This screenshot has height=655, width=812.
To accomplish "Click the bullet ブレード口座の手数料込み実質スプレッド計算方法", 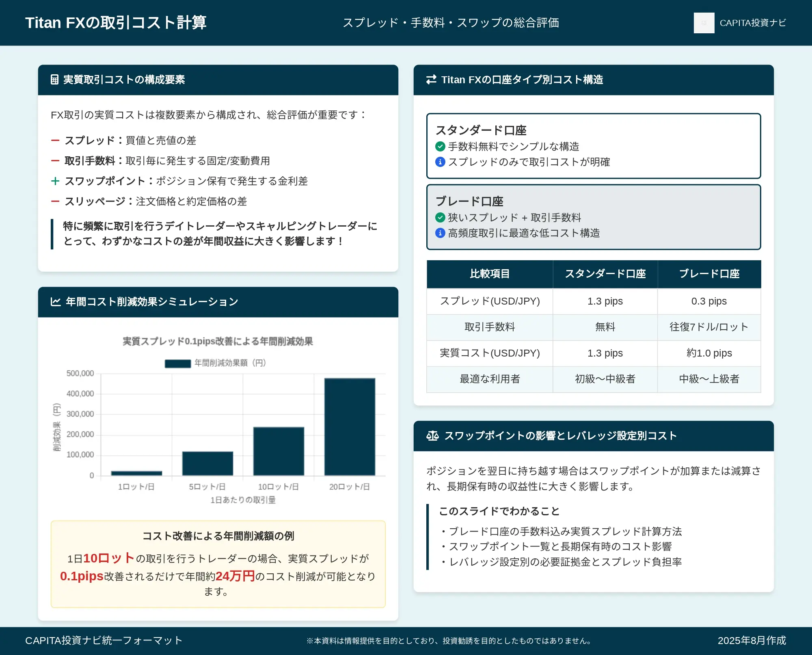I will [x=561, y=532].
